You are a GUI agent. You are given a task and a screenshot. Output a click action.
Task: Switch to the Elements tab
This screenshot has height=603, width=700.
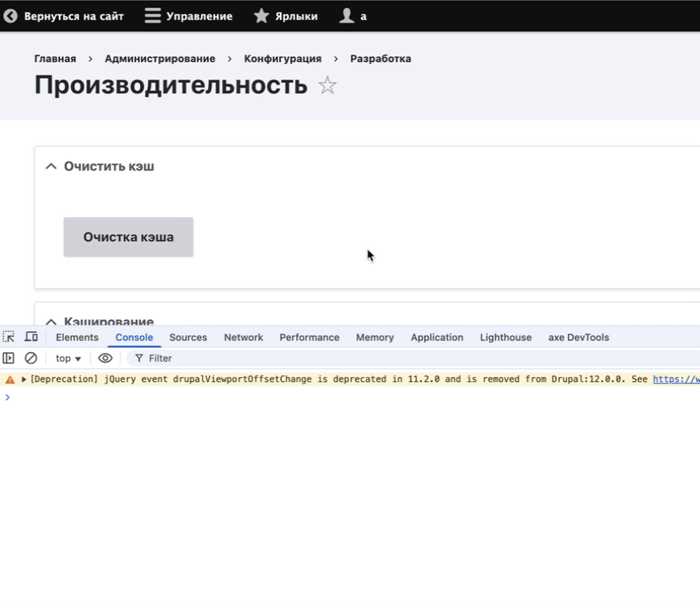tap(77, 337)
